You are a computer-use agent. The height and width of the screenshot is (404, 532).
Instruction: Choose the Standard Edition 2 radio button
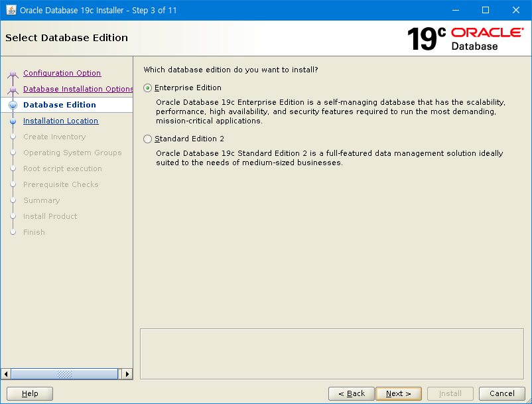tap(148, 139)
